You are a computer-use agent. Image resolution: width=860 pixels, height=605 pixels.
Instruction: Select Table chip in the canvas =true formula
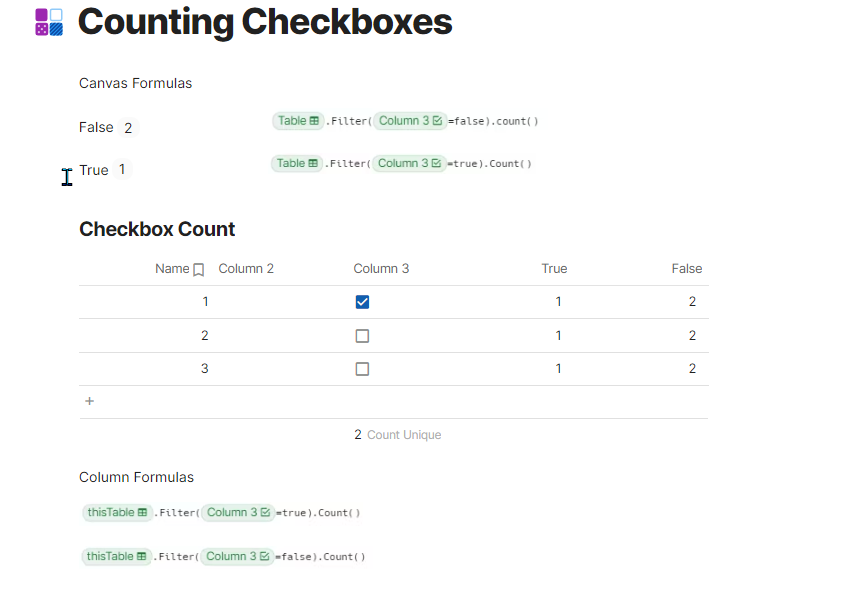click(297, 163)
